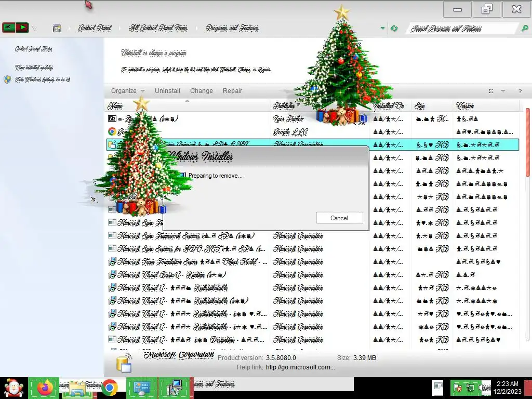Navigate to All Control Panel Items breadcrumb
This screenshot has width=532, height=399.
[x=158, y=28]
